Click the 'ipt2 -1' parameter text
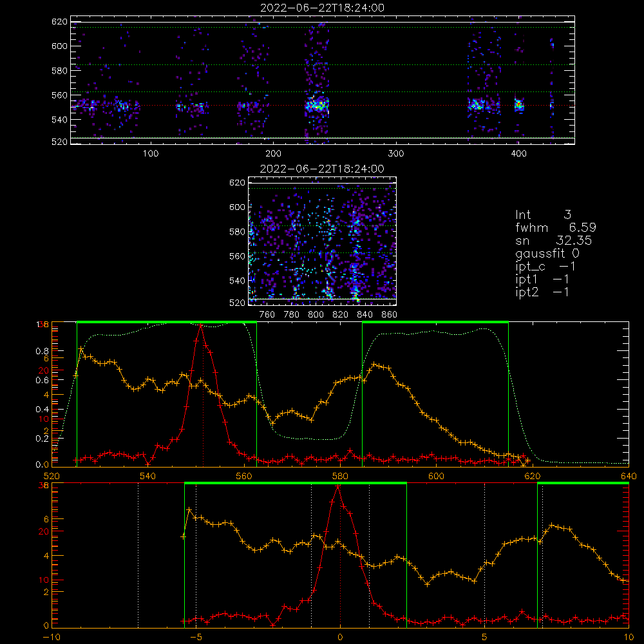Screen dimensions: 644x644 pyautogui.click(x=542, y=292)
